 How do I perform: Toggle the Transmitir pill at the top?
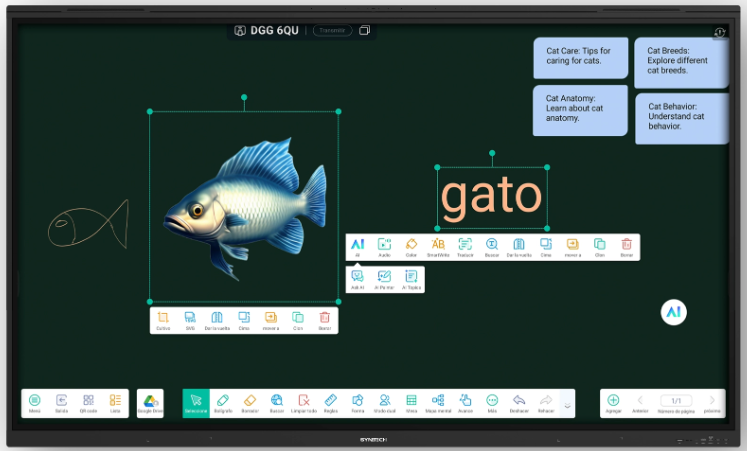[332, 30]
